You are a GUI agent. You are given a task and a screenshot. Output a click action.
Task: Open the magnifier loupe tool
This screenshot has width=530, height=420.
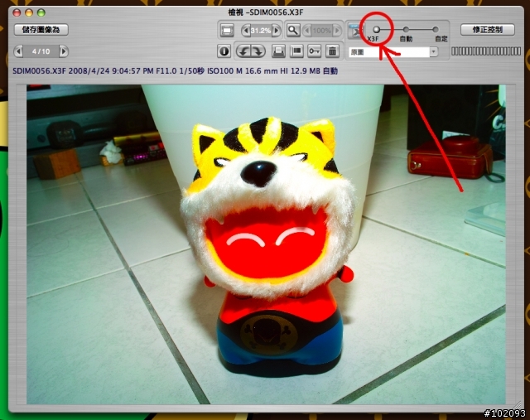(x=293, y=31)
